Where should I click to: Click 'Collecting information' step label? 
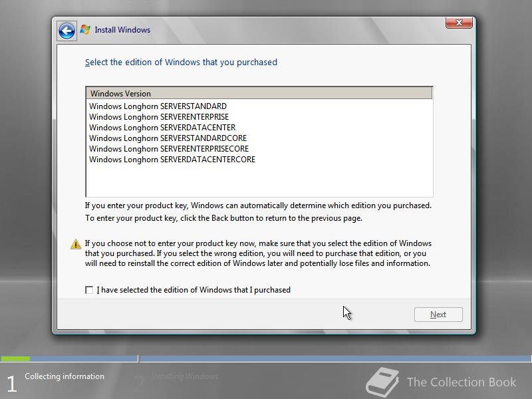coord(65,376)
